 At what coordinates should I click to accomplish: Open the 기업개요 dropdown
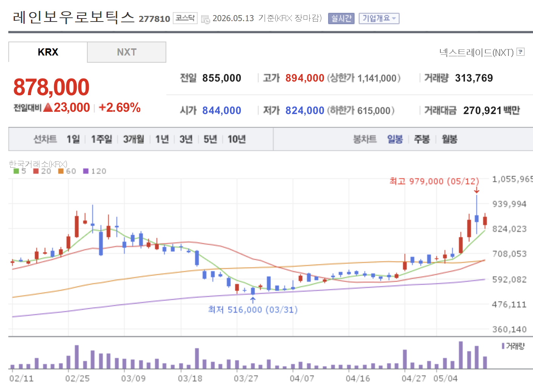pyautogui.click(x=379, y=18)
